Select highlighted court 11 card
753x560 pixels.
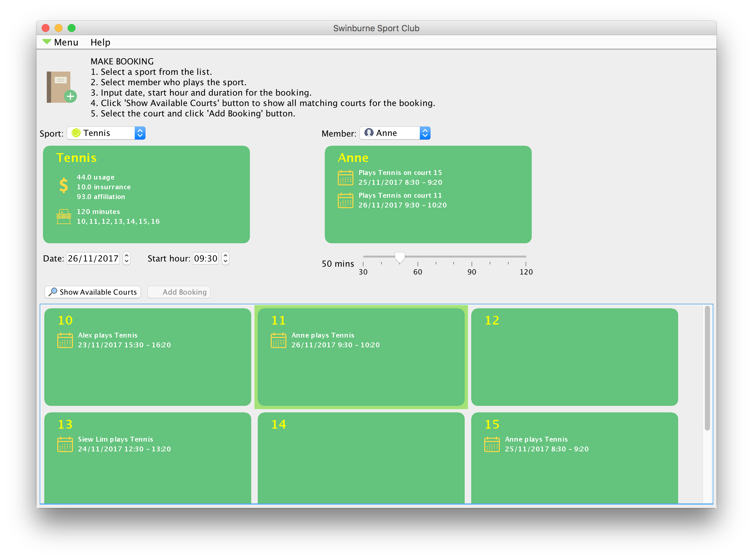(361, 357)
